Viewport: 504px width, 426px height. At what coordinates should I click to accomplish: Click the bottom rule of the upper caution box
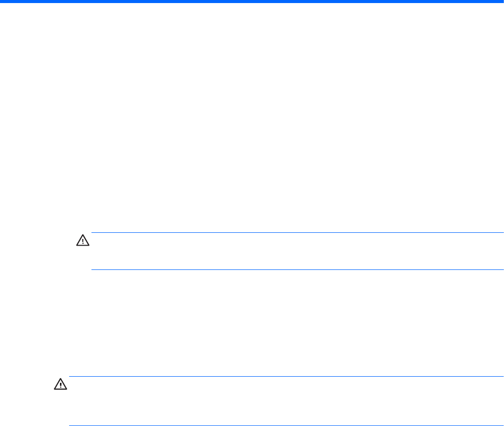[295, 269]
